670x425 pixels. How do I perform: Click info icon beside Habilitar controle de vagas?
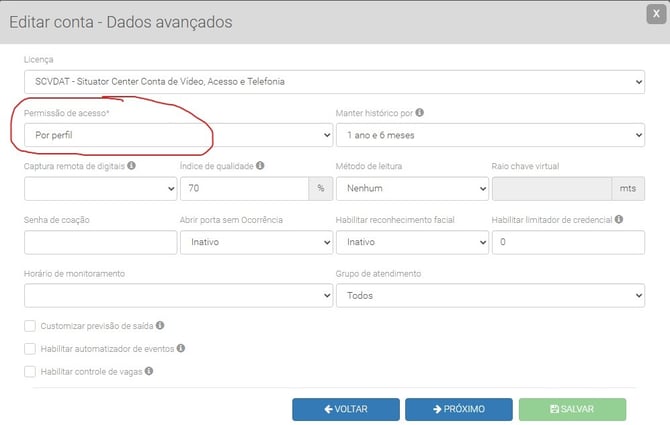149,371
